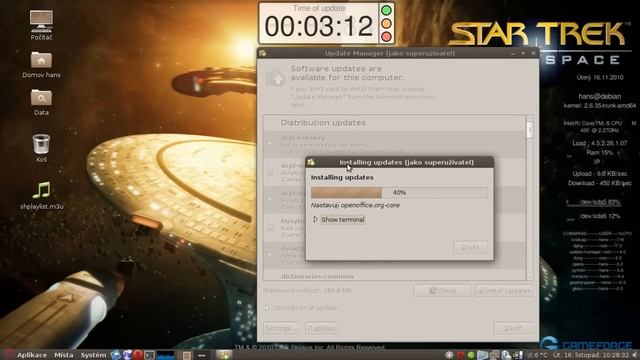The width and height of the screenshot is (640, 360).
Task: Launch the blue browser icon on the panel
Action: click(116, 355)
